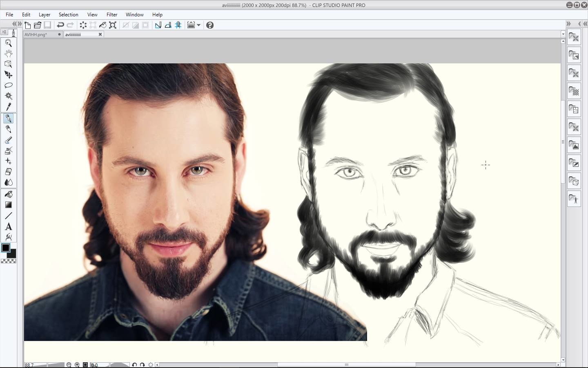Select the Pen tool

(8, 119)
